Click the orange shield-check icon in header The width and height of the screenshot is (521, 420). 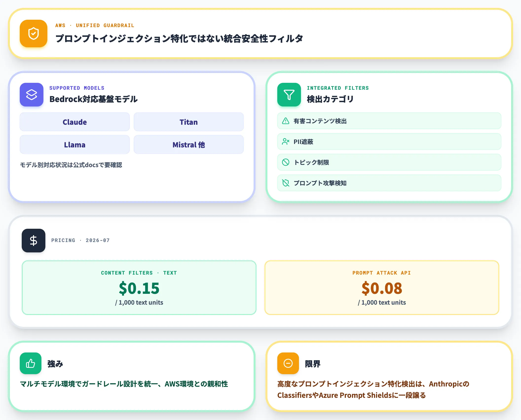click(34, 34)
